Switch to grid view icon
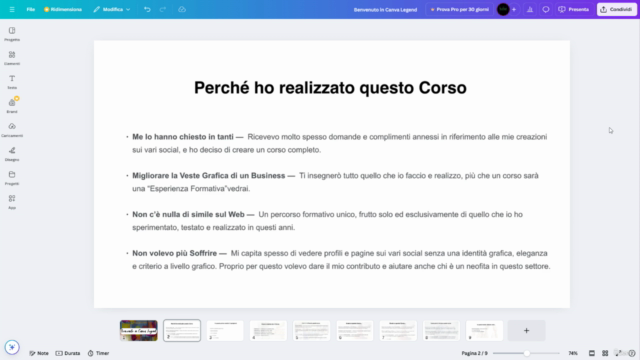 point(605,353)
